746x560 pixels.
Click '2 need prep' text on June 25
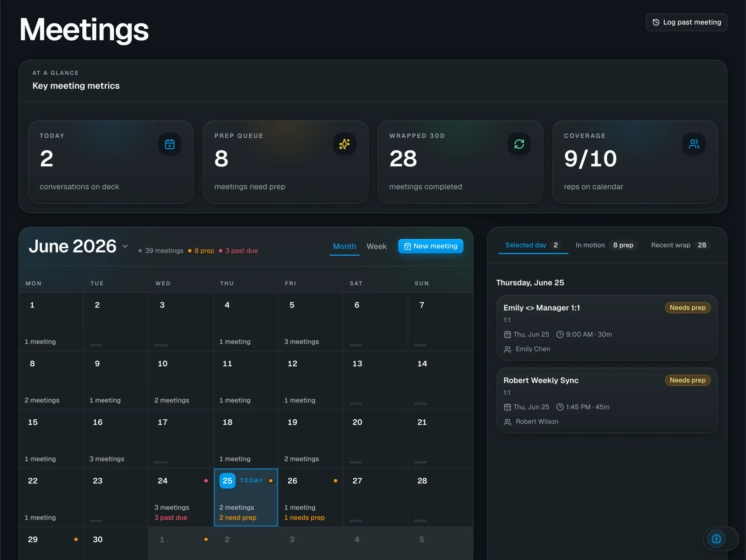point(237,518)
